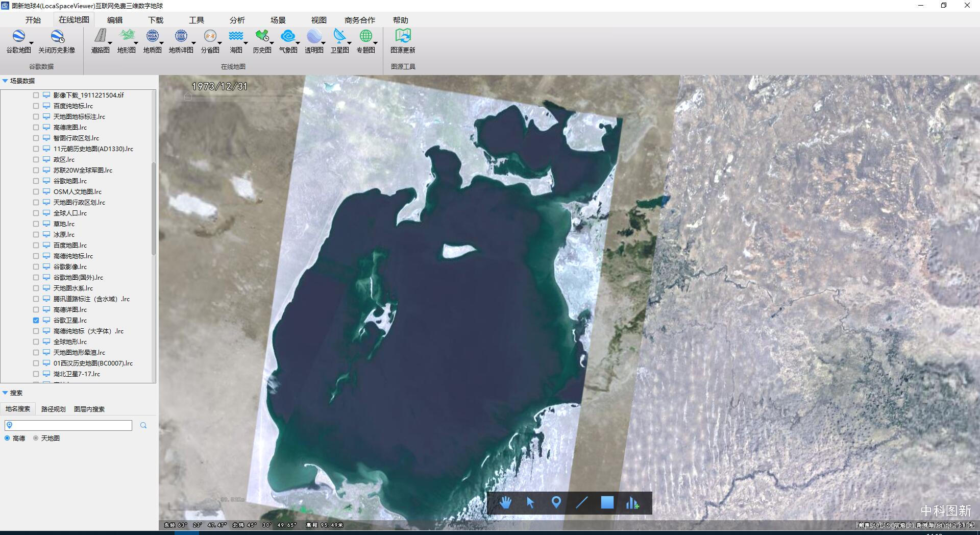Select the placemark pin tool

coord(556,503)
